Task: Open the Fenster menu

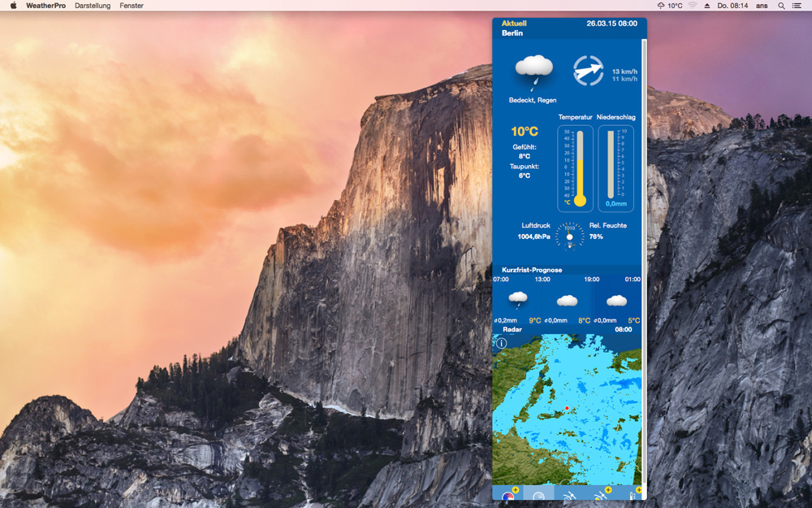Action: 132,6
